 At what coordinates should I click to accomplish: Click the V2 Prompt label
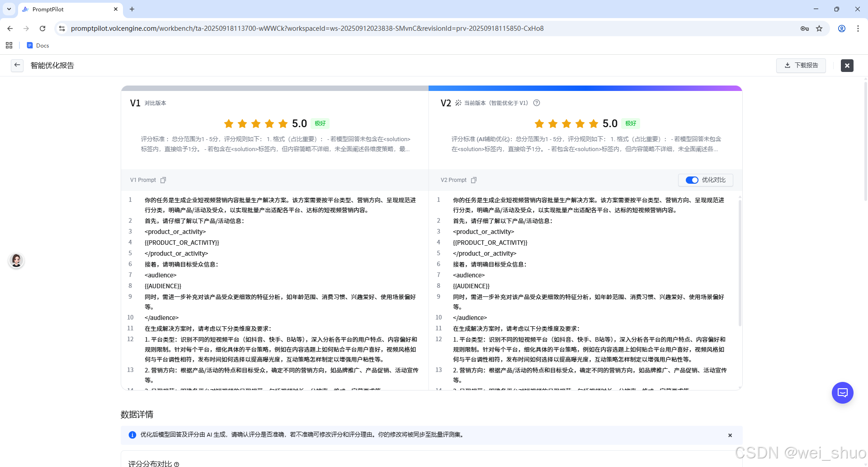pos(453,180)
